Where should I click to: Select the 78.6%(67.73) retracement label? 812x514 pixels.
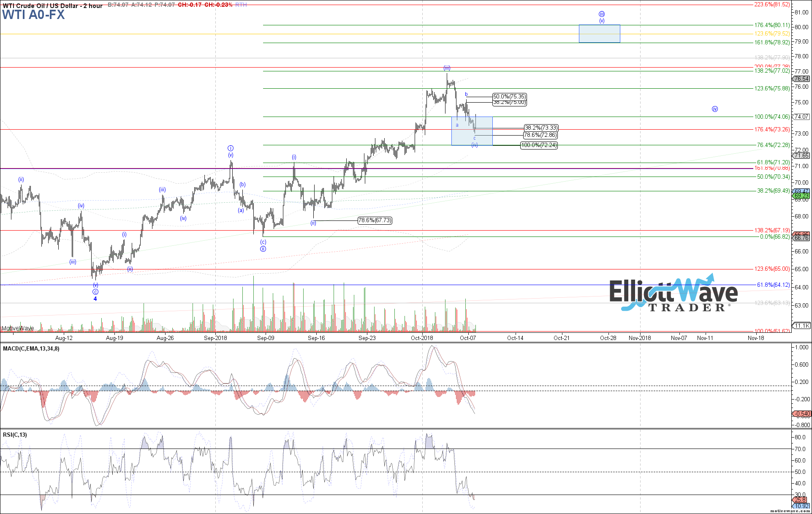tap(375, 220)
